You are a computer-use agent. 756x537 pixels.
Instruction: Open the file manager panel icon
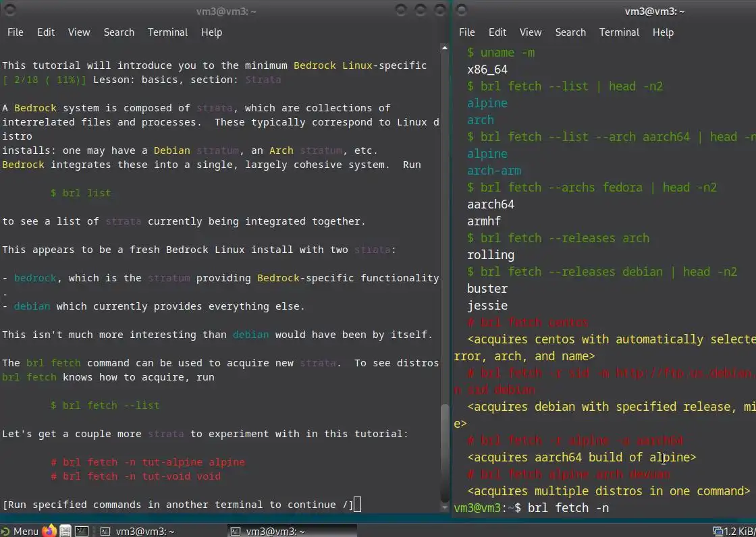pos(65,531)
